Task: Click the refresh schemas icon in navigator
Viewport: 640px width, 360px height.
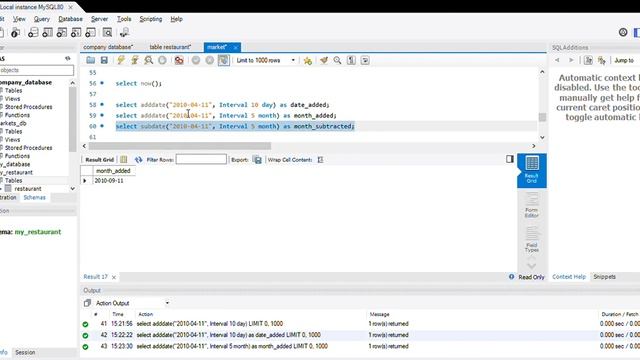Action: [x=68, y=59]
